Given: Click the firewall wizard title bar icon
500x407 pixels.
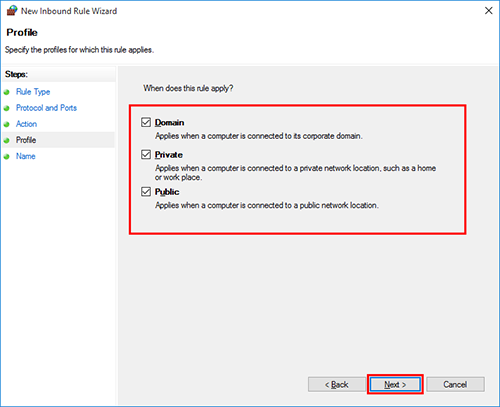Looking at the screenshot, I should coord(12,11).
